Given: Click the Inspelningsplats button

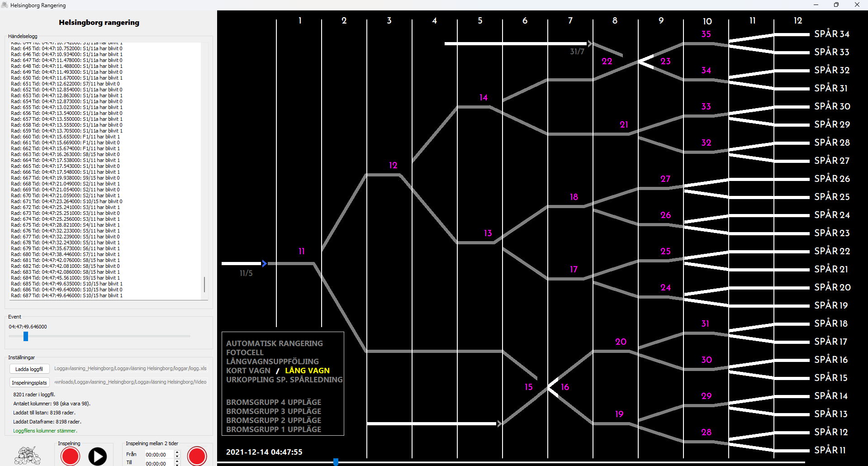Looking at the screenshot, I should (x=29, y=382).
